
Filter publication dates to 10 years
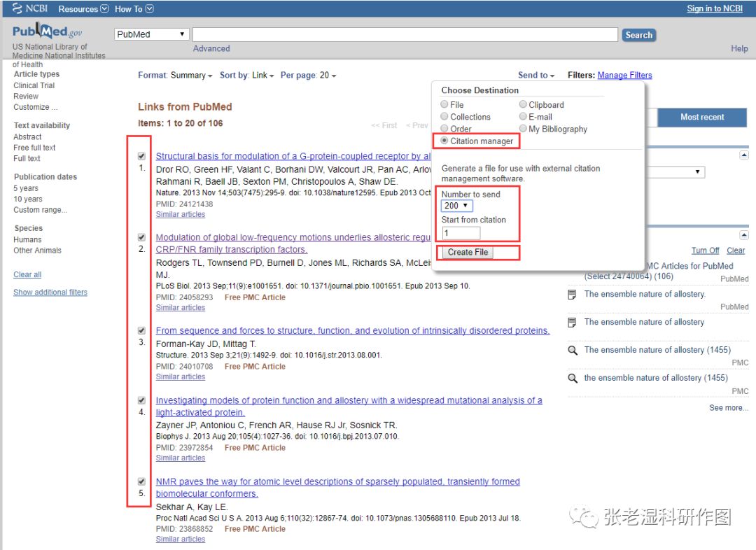pos(27,199)
